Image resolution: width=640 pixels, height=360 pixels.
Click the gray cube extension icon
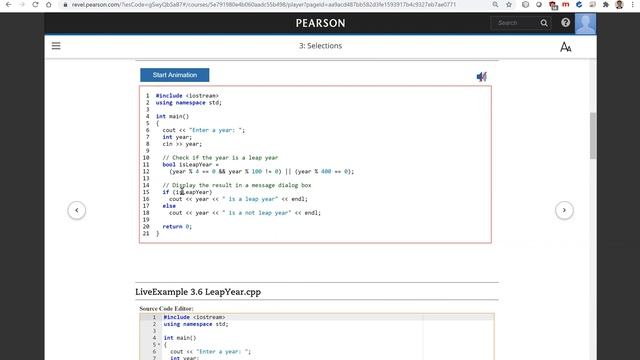pos(525,4)
